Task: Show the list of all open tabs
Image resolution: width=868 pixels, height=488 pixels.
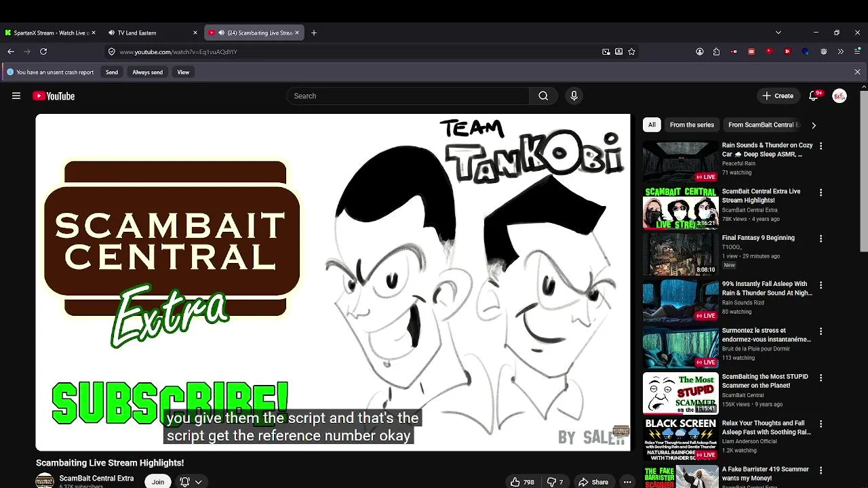Action: [778, 33]
